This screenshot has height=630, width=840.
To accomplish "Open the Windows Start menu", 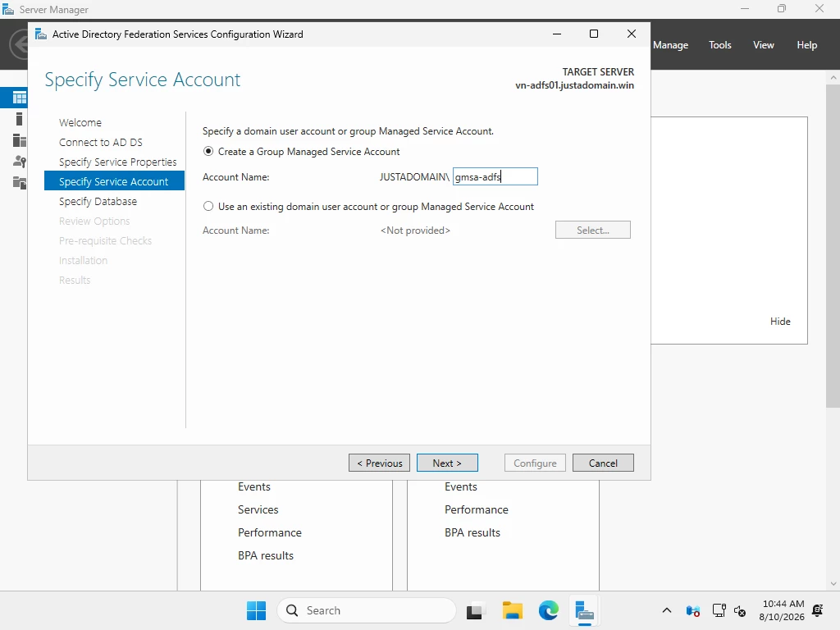I will (x=256, y=610).
